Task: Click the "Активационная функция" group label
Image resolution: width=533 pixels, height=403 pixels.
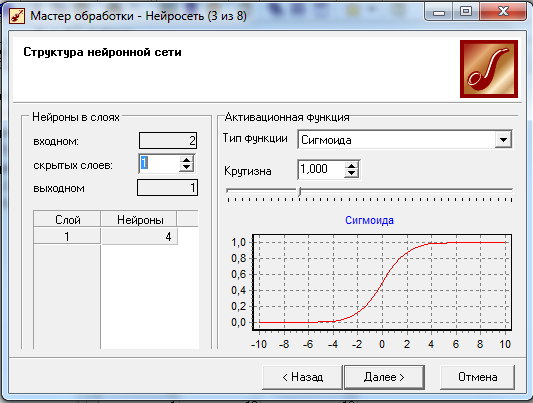Action: [287, 117]
